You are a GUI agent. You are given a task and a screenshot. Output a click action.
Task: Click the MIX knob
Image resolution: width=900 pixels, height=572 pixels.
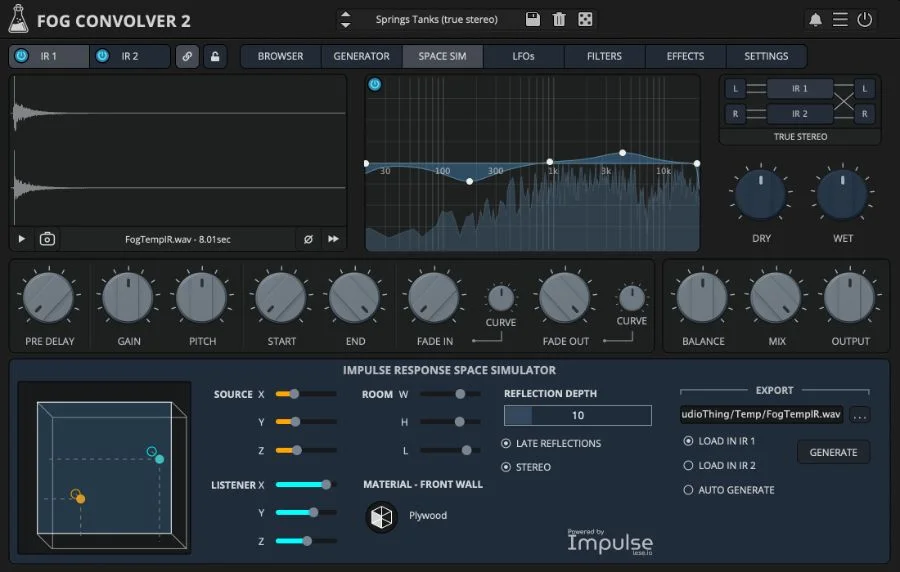click(777, 298)
